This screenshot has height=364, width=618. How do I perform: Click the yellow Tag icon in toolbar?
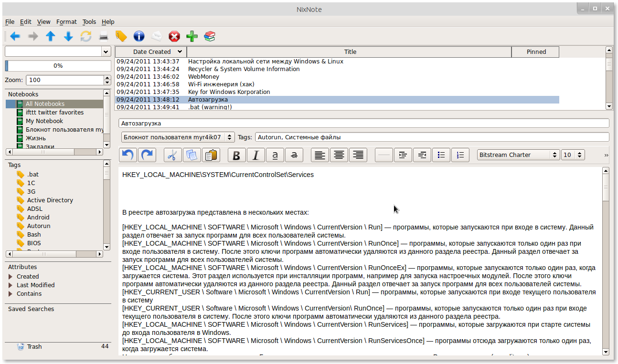point(121,36)
